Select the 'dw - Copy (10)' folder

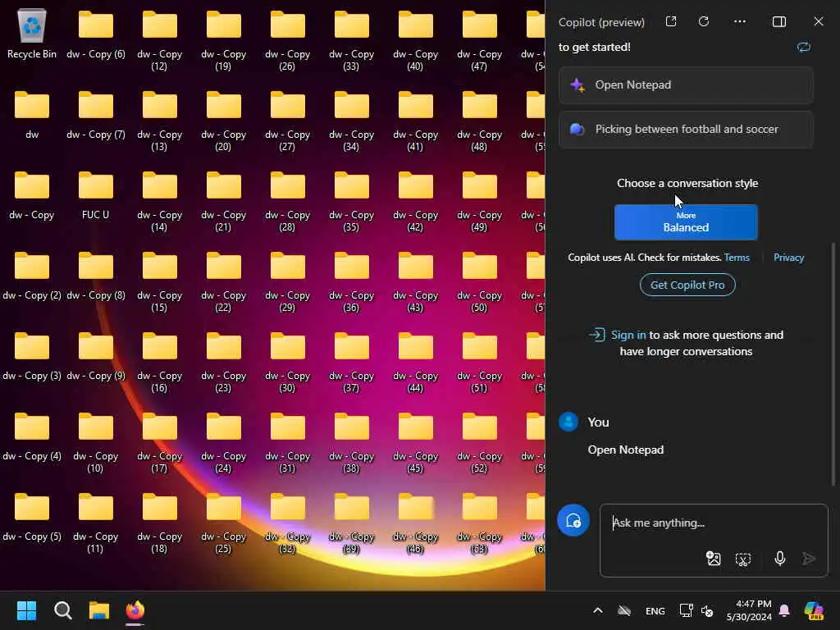95,442
